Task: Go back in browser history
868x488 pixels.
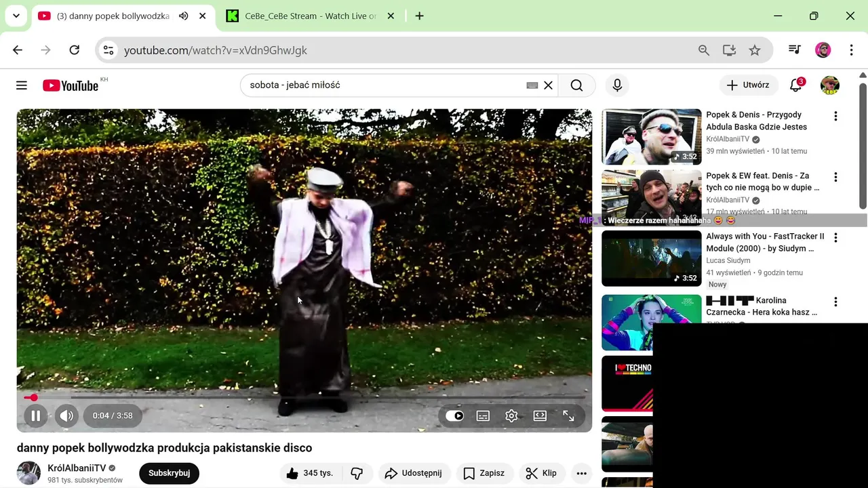Action: point(18,50)
